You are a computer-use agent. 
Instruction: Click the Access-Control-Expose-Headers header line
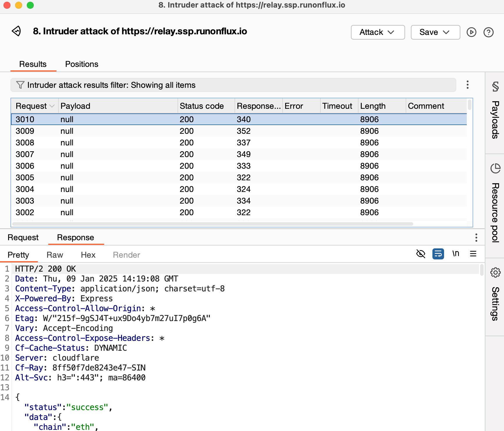point(90,338)
